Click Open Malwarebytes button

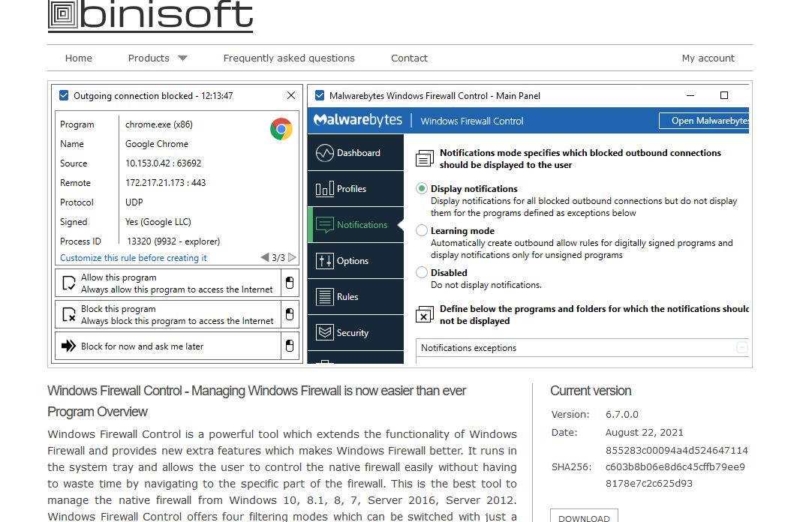point(704,121)
